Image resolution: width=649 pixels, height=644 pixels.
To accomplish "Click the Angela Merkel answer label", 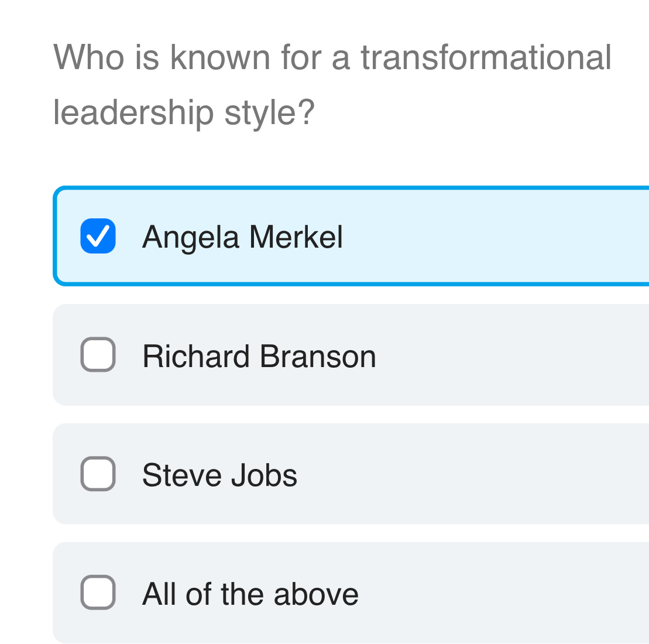I will point(242,237).
